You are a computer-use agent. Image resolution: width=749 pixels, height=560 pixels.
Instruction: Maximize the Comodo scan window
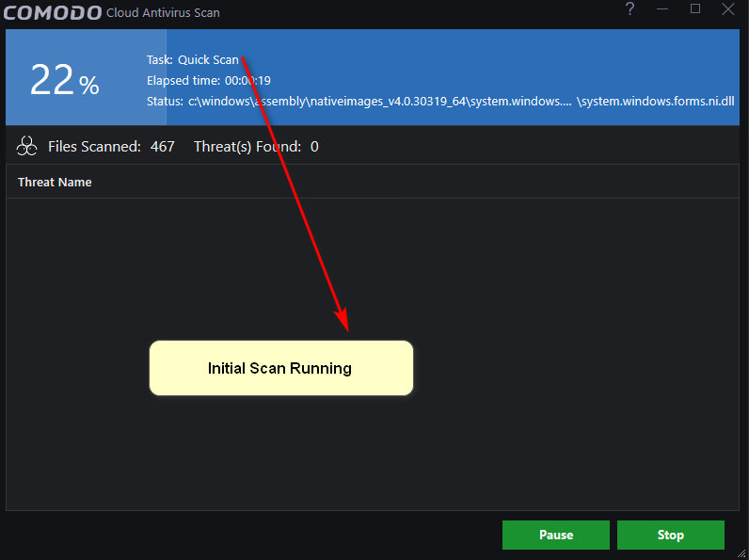pos(695,8)
